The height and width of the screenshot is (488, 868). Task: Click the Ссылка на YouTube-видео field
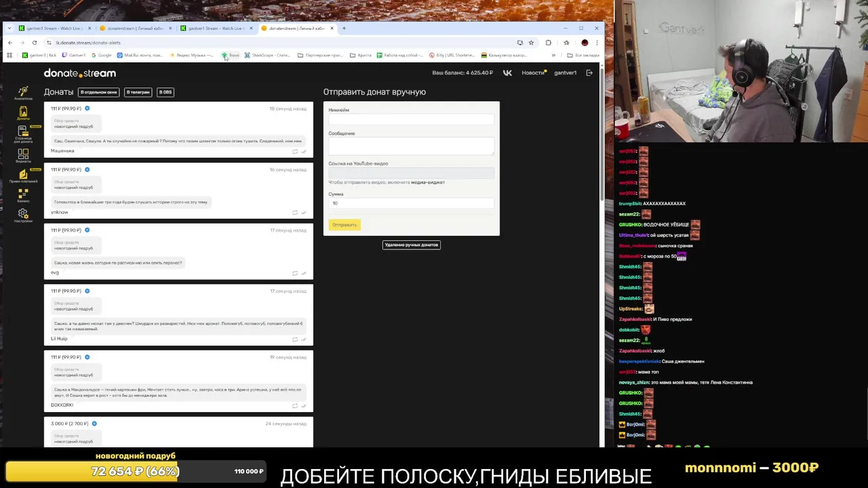tap(411, 172)
